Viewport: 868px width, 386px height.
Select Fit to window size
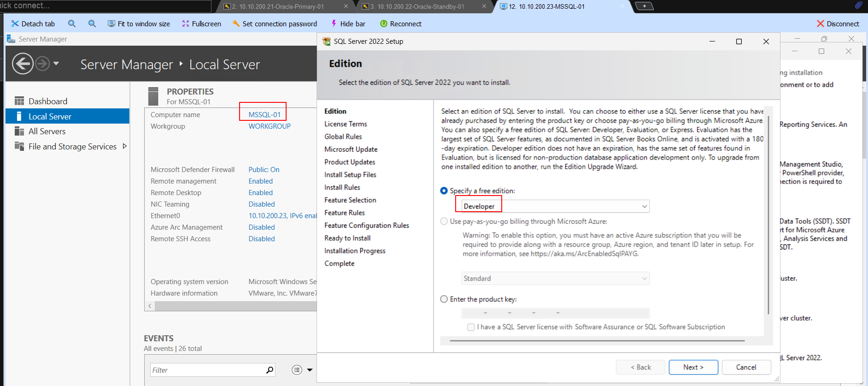139,24
